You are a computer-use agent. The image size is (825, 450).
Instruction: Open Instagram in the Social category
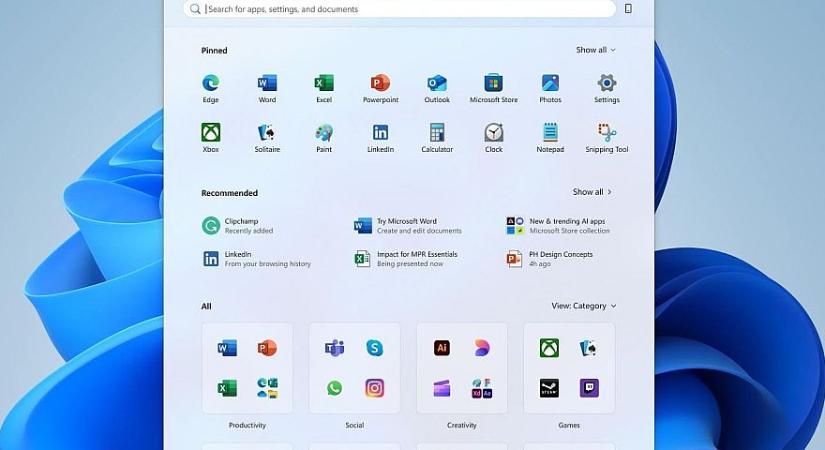[x=374, y=388]
